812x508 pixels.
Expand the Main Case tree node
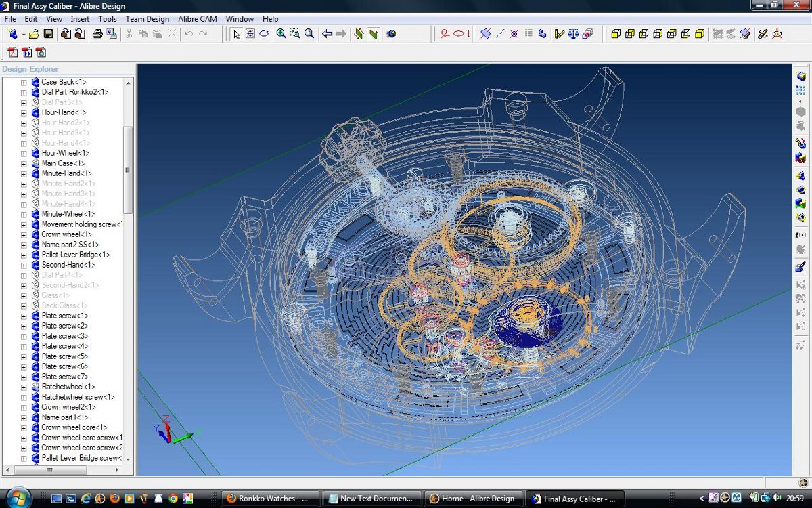click(x=24, y=163)
